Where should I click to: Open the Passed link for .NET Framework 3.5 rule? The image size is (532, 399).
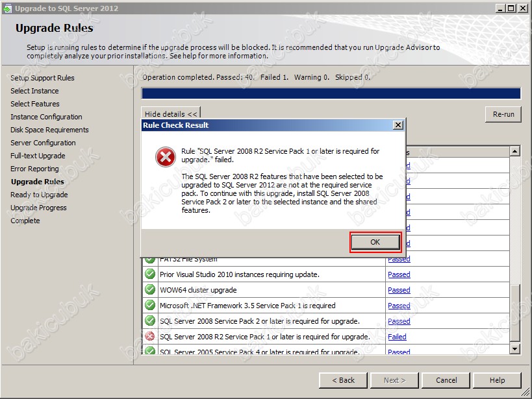399,306
